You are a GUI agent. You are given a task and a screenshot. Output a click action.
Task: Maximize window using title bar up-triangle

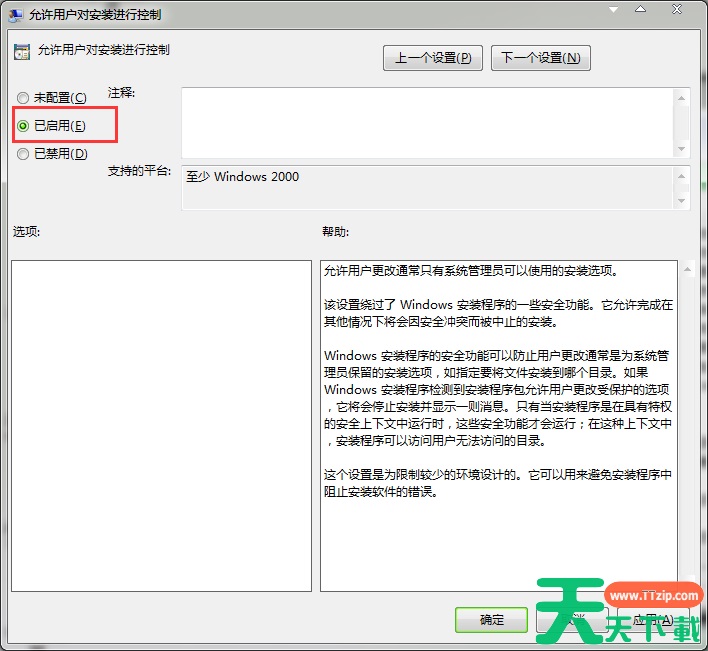tap(640, 9)
